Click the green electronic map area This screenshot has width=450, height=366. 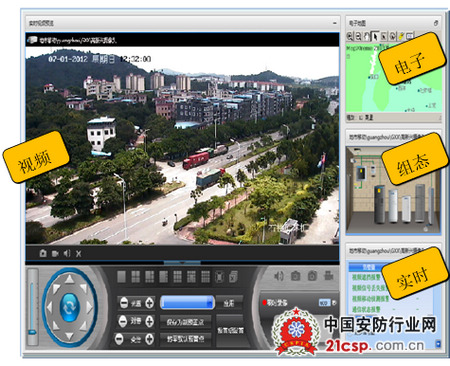pyautogui.click(x=394, y=78)
